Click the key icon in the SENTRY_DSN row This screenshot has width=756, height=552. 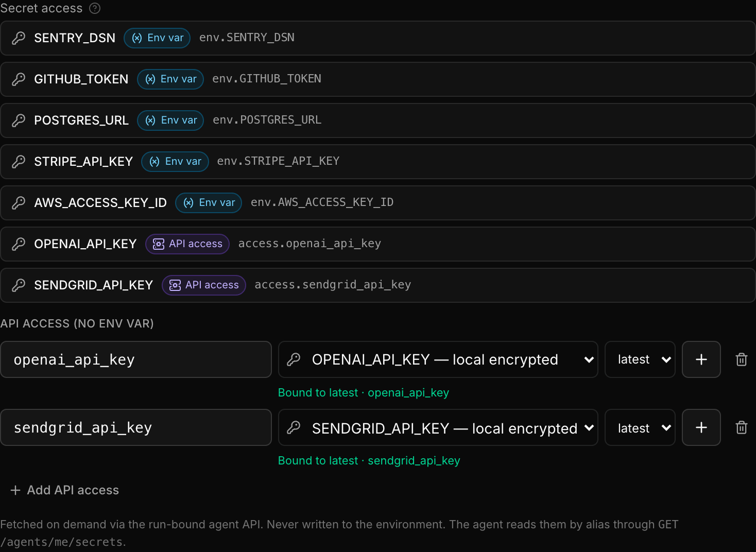click(19, 38)
